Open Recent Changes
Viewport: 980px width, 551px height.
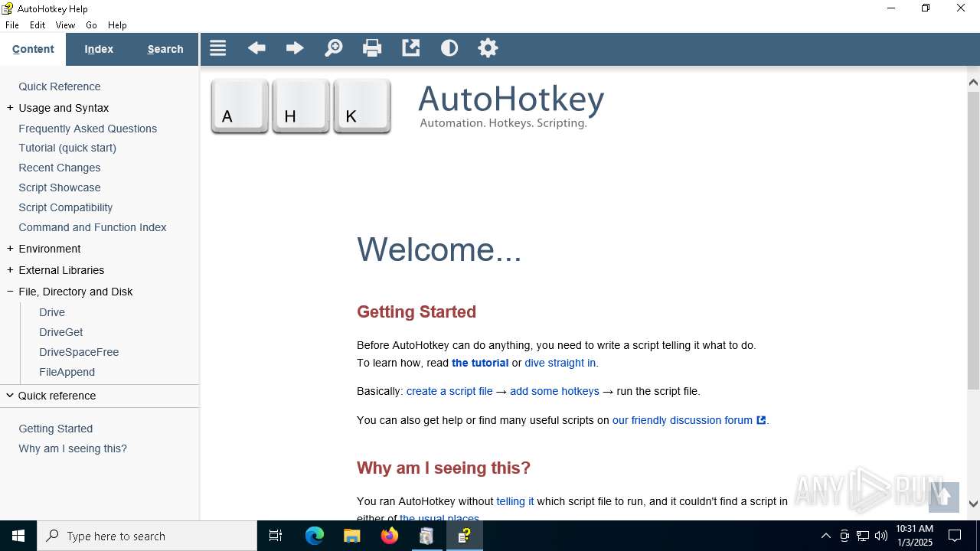point(60,168)
